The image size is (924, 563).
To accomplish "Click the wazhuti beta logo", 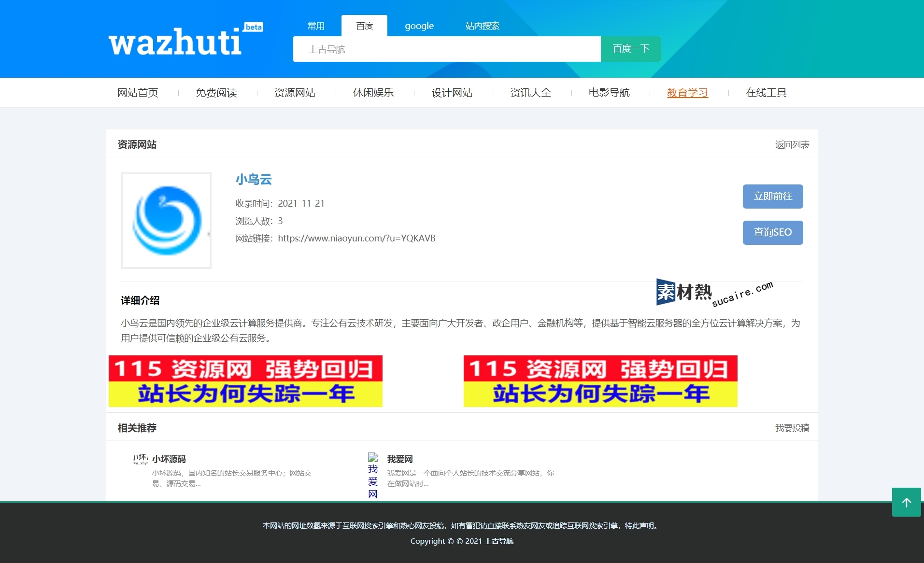I will tap(186, 40).
